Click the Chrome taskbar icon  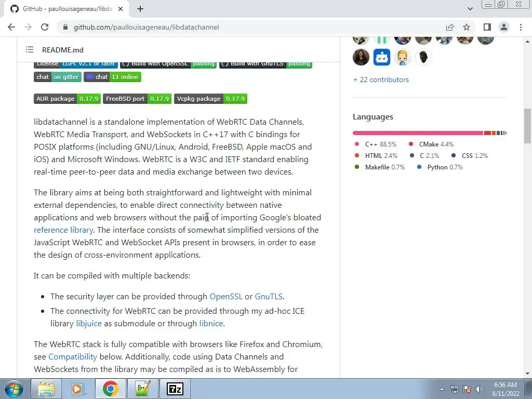point(110,389)
